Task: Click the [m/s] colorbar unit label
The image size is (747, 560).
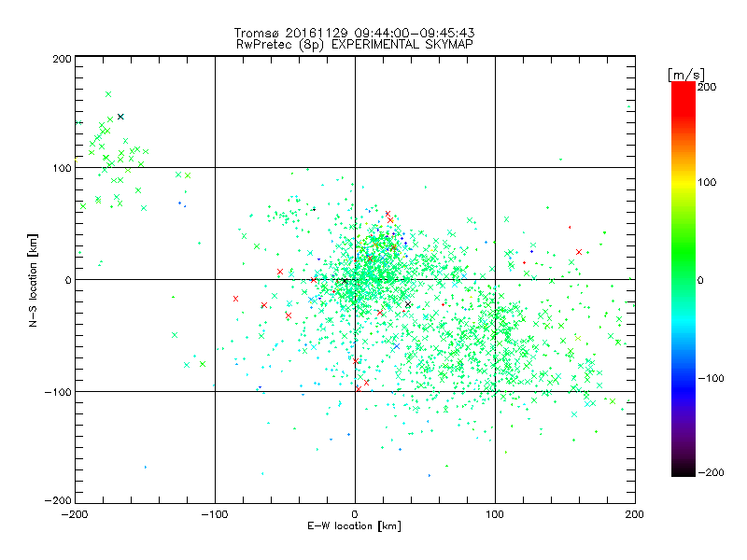Action: pyautogui.click(x=686, y=75)
